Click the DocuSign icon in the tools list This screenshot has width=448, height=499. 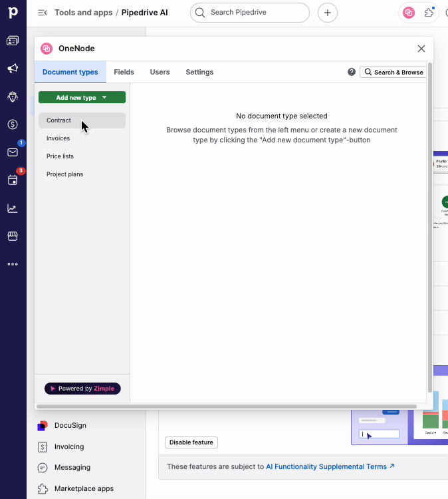tap(43, 426)
